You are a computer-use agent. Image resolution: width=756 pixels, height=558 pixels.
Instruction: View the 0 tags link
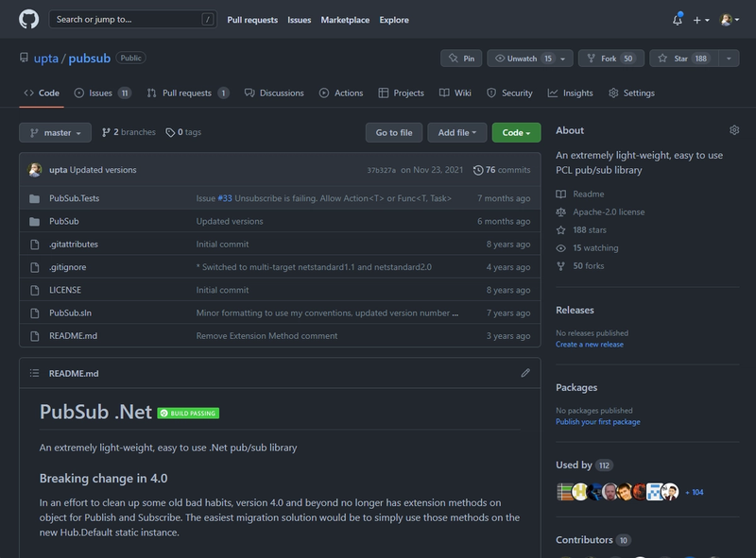pos(183,132)
